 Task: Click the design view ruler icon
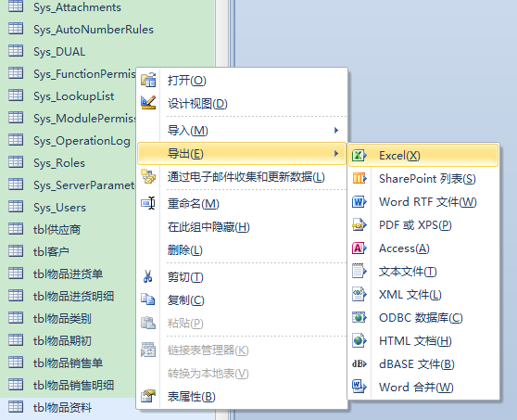pyautogui.click(x=148, y=103)
